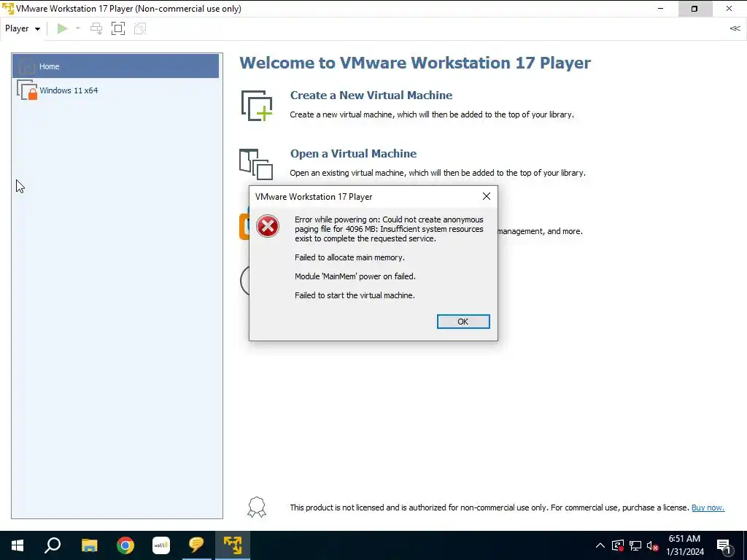Click the new virtual machine plus icon

click(x=256, y=105)
